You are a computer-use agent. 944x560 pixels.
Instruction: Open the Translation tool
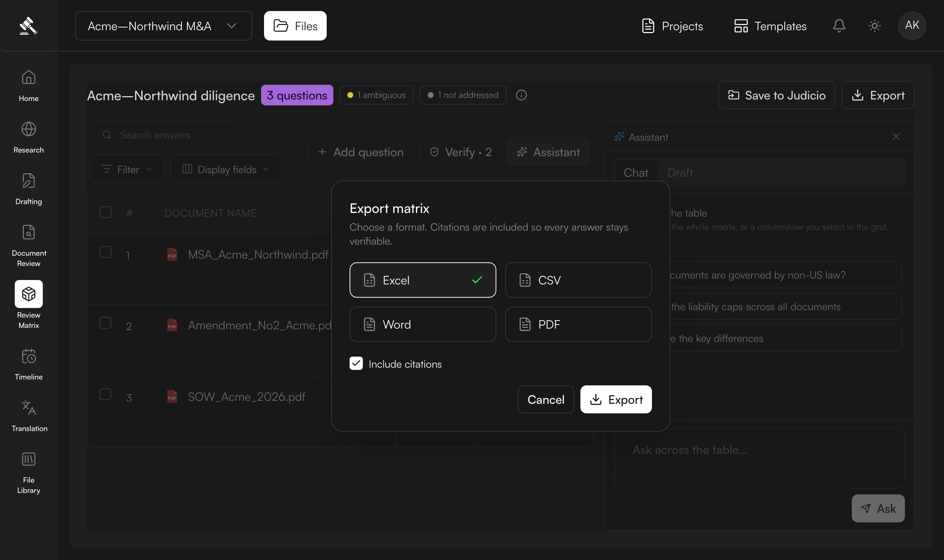pos(29,416)
